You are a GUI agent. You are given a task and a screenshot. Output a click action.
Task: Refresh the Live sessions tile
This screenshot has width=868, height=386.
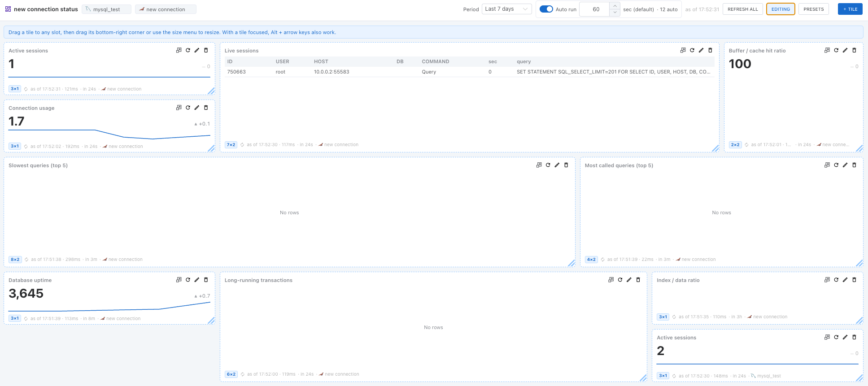(x=692, y=50)
